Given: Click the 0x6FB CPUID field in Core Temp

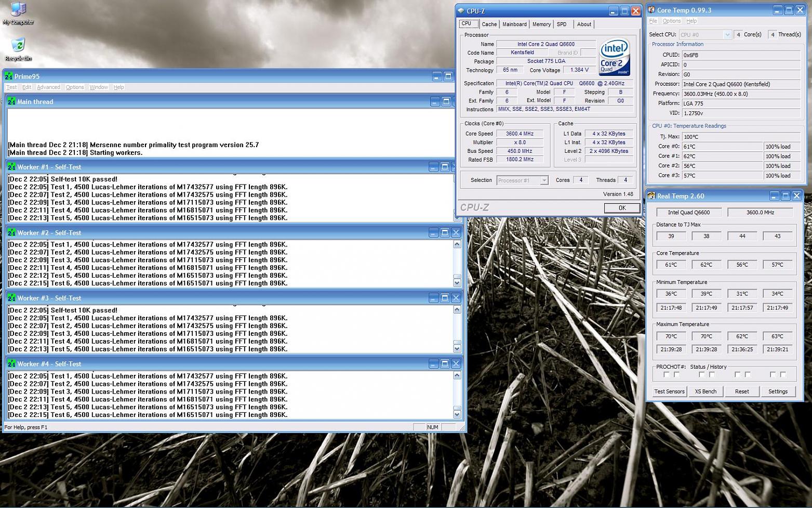Looking at the screenshot, I should click(741, 55).
